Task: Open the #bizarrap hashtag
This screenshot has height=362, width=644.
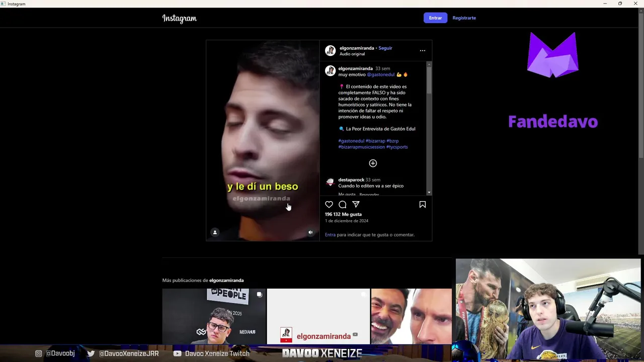Action: click(375, 141)
